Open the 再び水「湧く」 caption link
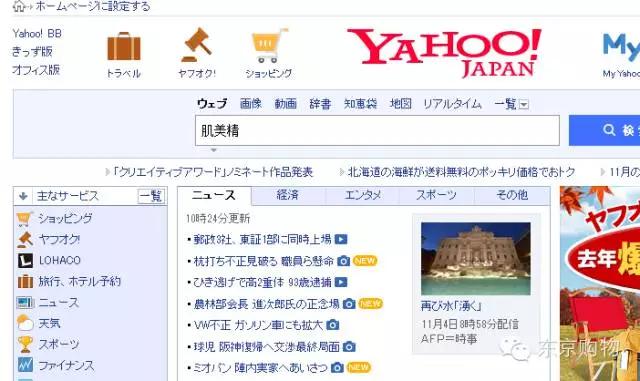This screenshot has width=640, height=381. coord(451,306)
